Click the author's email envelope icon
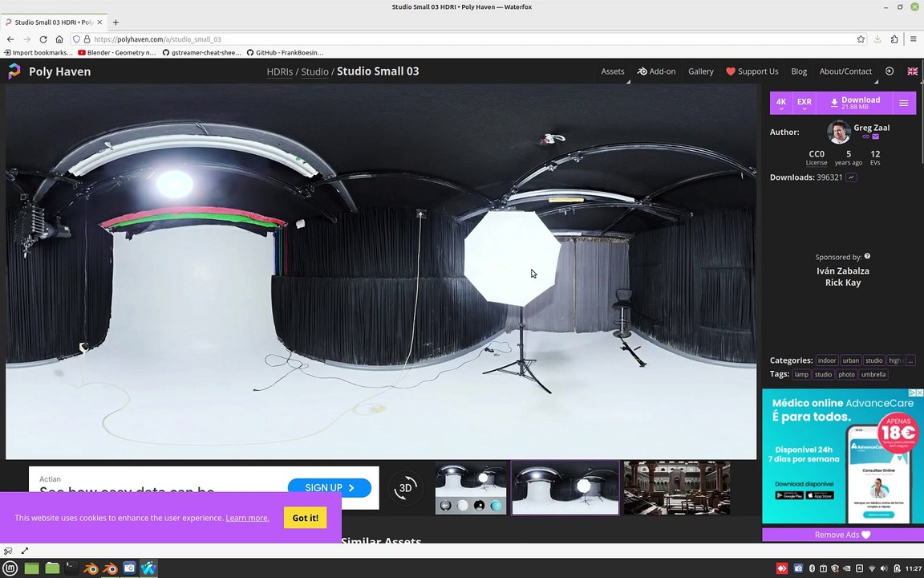Image resolution: width=924 pixels, height=578 pixels. [x=876, y=136]
